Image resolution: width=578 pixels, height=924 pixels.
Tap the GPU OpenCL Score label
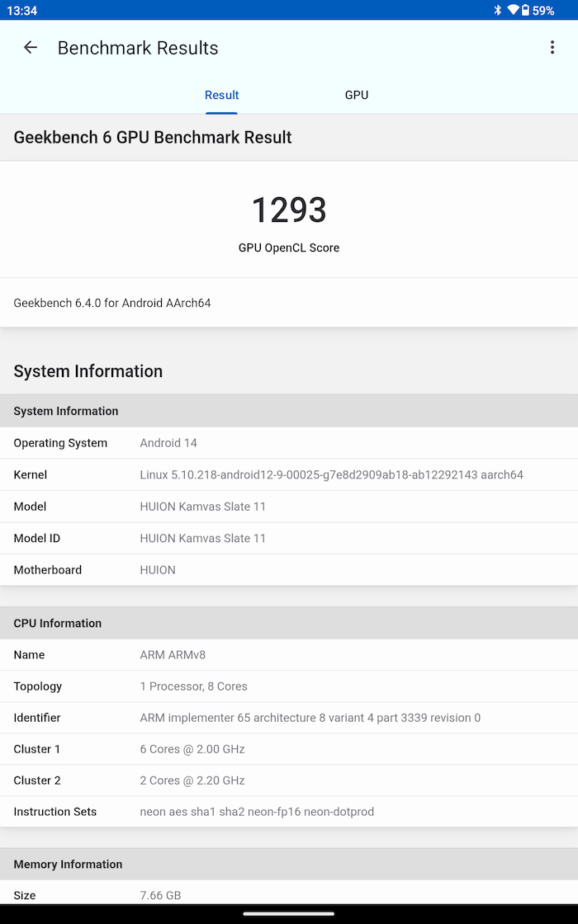click(x=289, y=247)
